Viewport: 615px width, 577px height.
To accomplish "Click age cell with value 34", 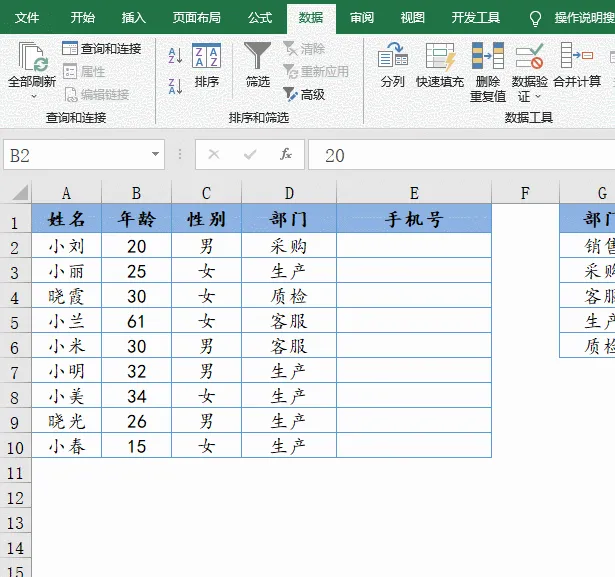I will pos(136,396).
